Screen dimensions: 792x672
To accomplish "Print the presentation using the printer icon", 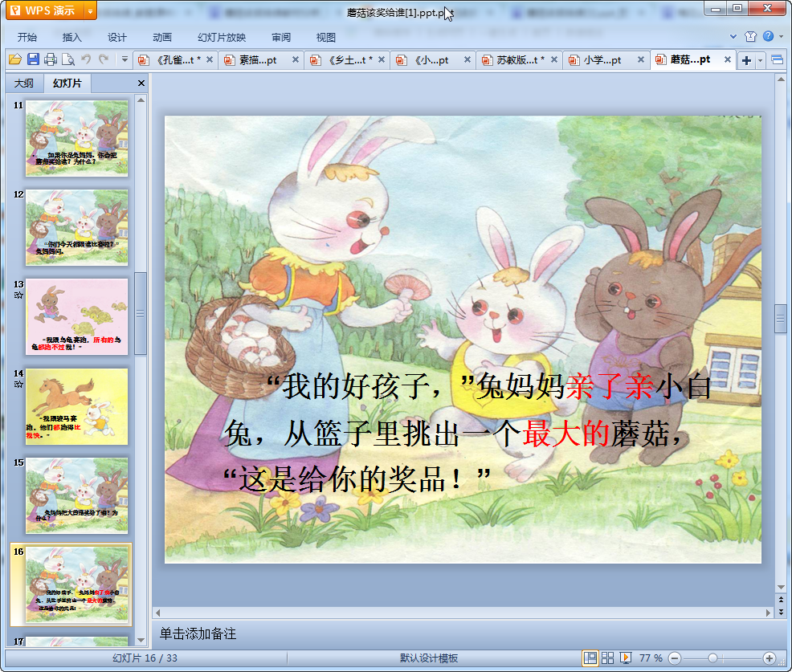I will coord(50,59).
